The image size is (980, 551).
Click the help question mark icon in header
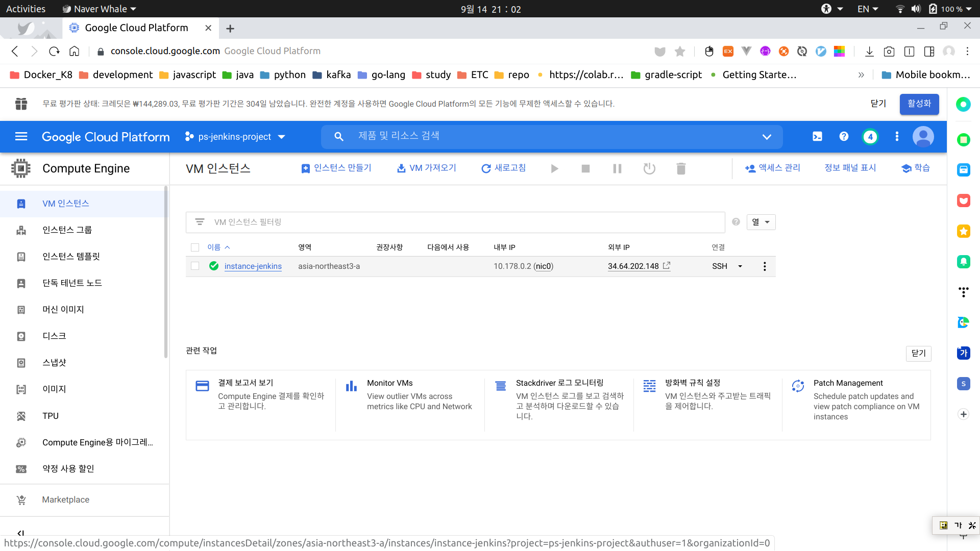(844, 136)
